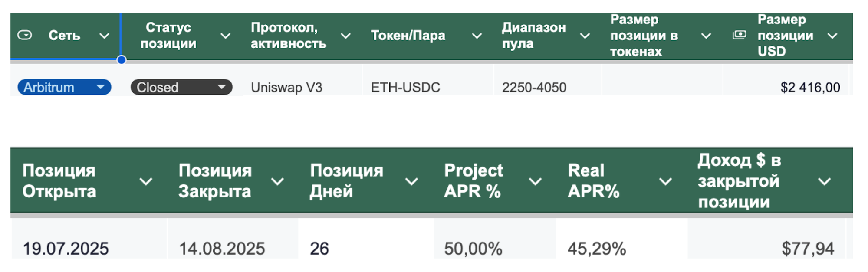This screenshot has height=272, width=868.
Task: Open the Позиция Открыта column chevron
Action: (146, 181)
